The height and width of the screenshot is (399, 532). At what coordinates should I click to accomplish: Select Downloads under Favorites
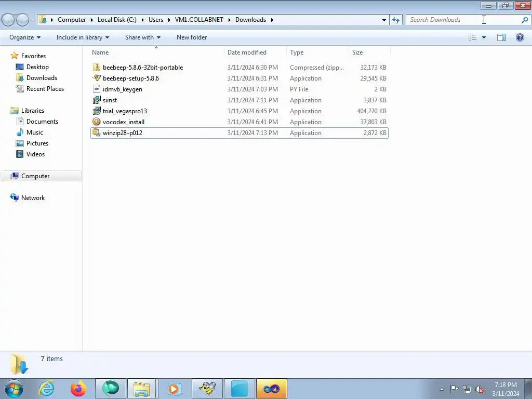pos(42,78)
